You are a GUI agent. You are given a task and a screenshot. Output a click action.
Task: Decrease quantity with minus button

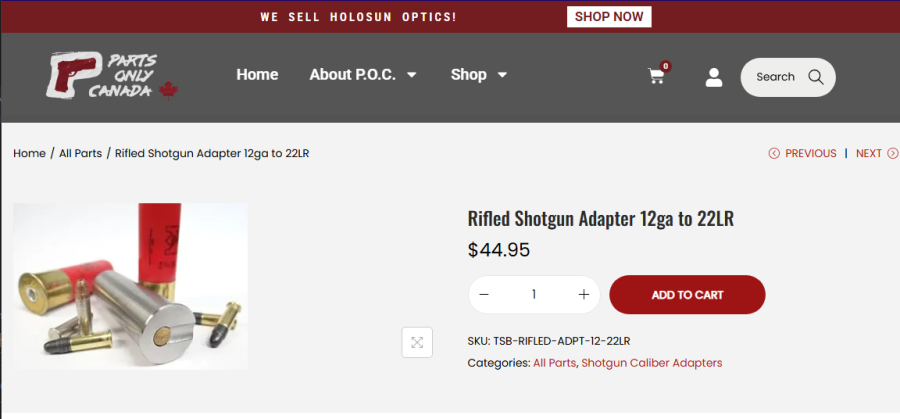(x=485, y=295)
